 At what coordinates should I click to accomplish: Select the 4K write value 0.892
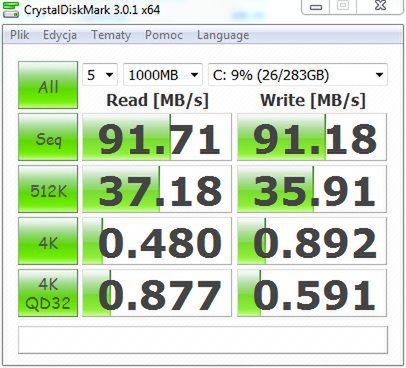(312, 241)
